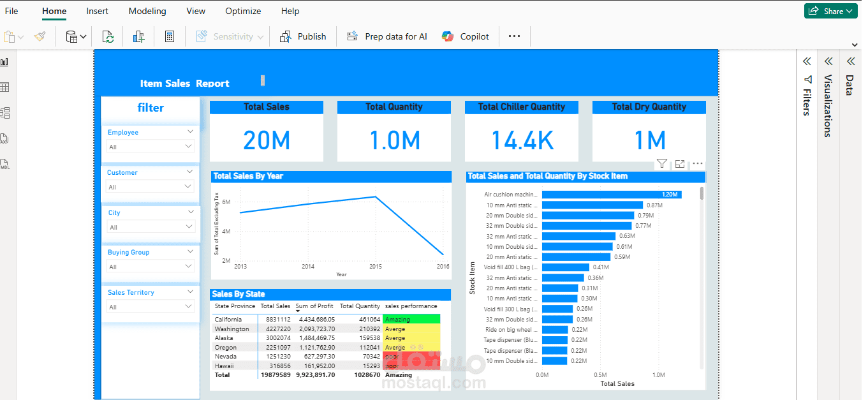
Task: Expand the Data pane chevrons
Action: [850, 61]
